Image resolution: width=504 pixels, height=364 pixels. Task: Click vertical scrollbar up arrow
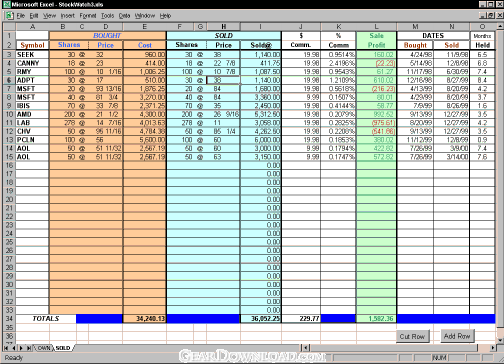click(500, 26)
